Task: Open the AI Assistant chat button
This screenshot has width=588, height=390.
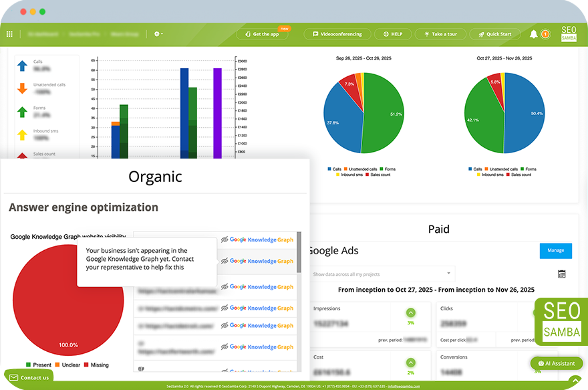Action: [x=557, y=363]
